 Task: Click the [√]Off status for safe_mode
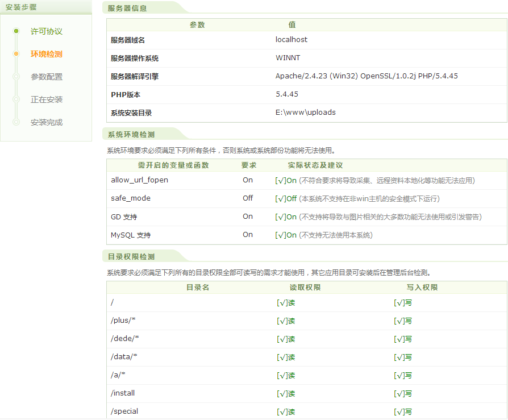[x=286, y=199]
